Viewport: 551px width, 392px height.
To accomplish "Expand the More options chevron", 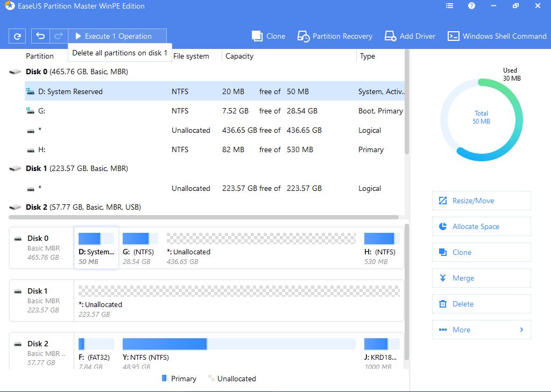I will [x=521, y=330].
